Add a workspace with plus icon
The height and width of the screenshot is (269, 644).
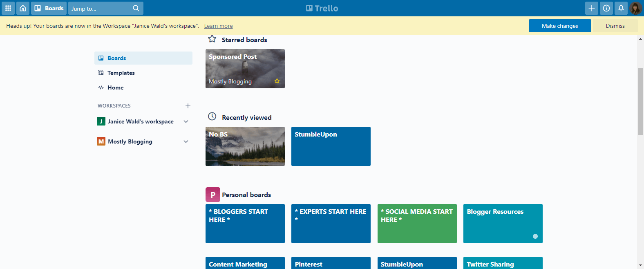[x=188, y=106]
